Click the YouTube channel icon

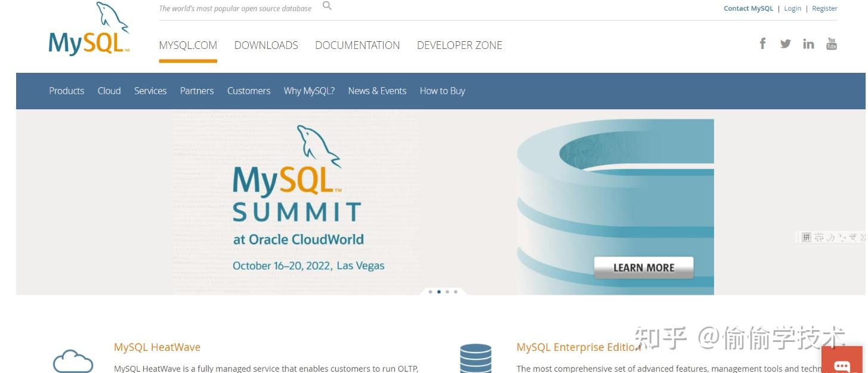click(832, 43)
